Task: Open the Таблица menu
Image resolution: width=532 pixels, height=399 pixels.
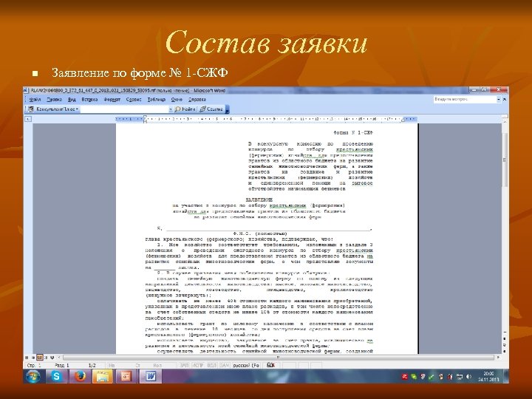Action: [157, 100]
